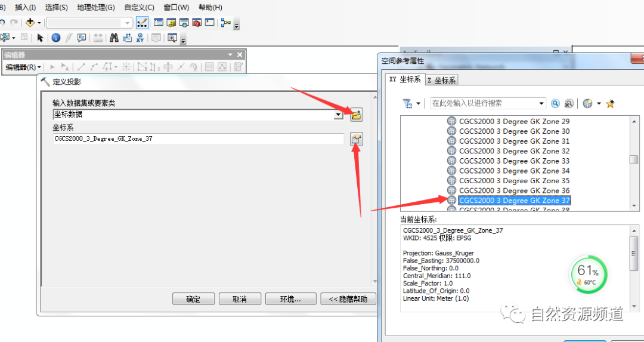Click the Clear Selected Features icon

click(x=24, y=38)
